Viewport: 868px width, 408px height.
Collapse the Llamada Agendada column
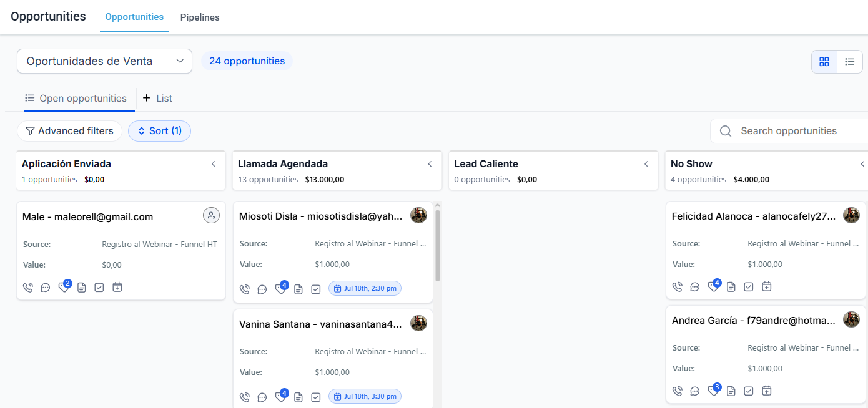pos(430,164)
